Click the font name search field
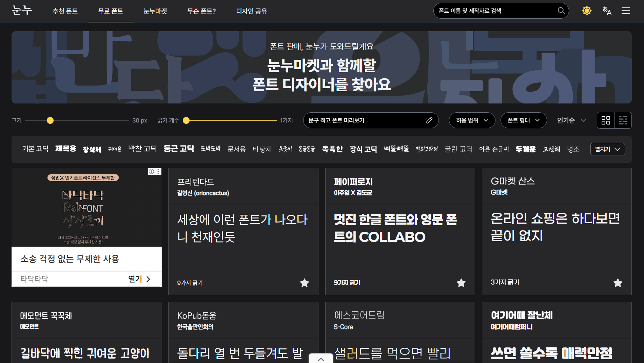The height and width of the screenshot is (363, 644). coord(495,11)
